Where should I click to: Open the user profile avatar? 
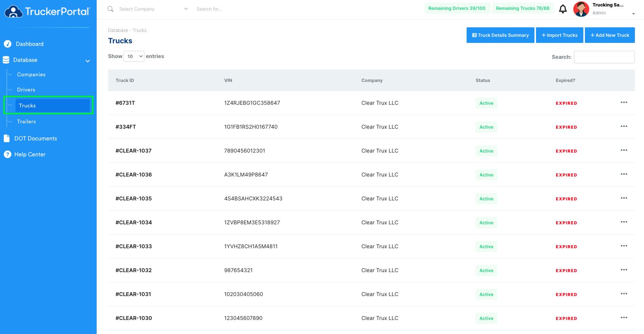click(581, 9)
